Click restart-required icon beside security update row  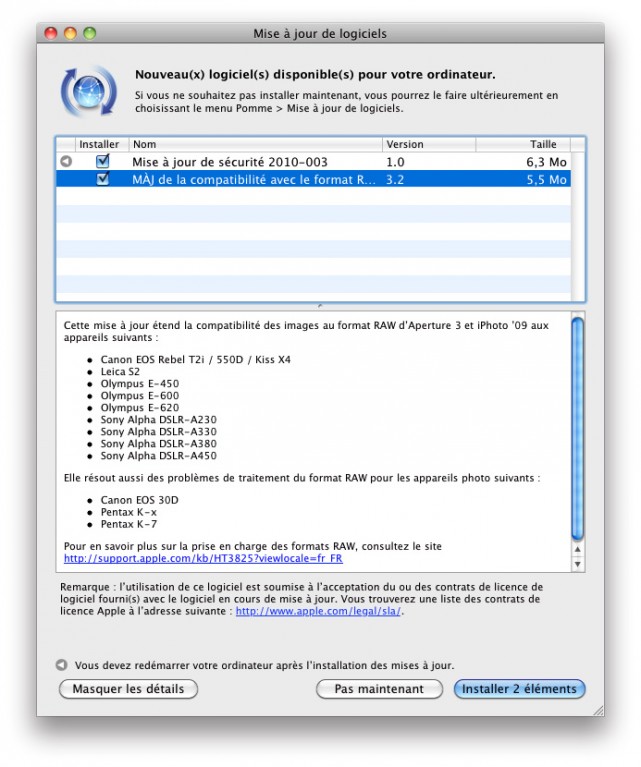(x=66, y=161)
